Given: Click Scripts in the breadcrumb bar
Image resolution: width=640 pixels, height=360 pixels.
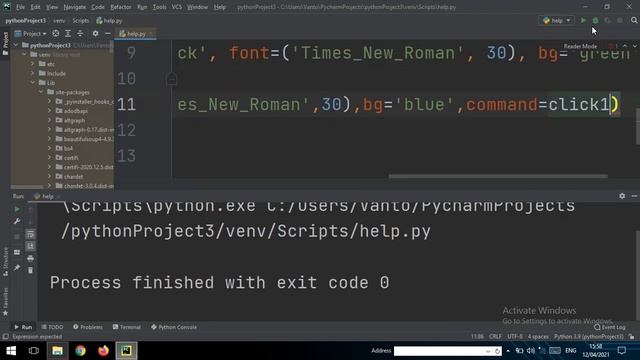Looking at the screenshot, I should pos(80,20).
